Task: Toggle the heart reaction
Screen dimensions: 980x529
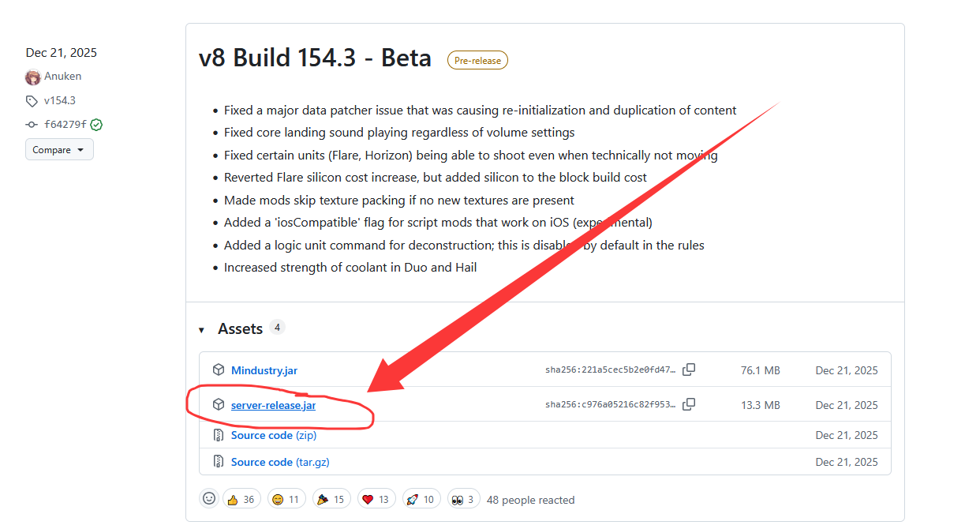Action: tap(375, 499)
